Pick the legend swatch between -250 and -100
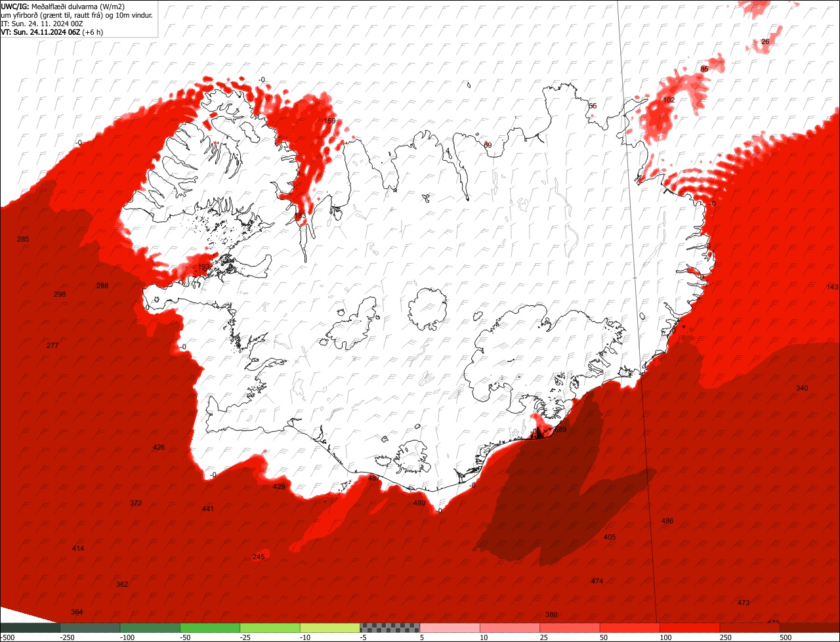This screenshot has width=840, height=642. (x=90, y=628)
